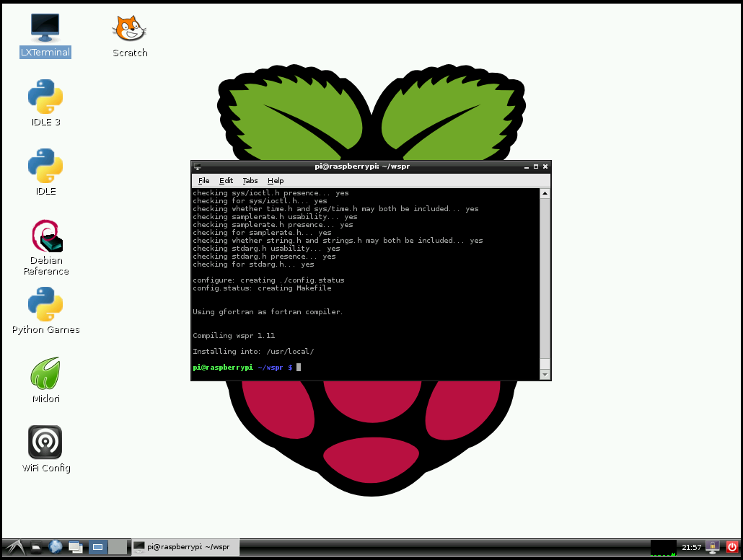Click the screen lock icon in tray
The image size is (743, 560).
pos(713,547)
